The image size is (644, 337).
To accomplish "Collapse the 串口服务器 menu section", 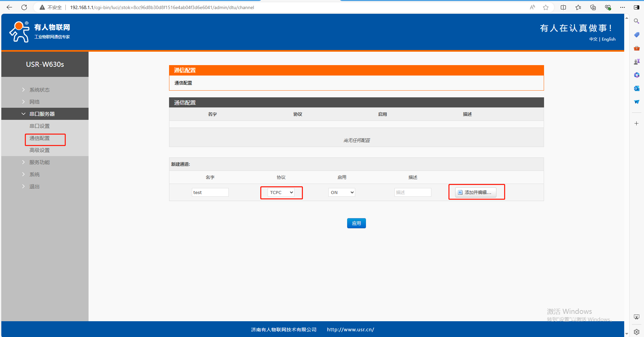I will coord(42,114).
